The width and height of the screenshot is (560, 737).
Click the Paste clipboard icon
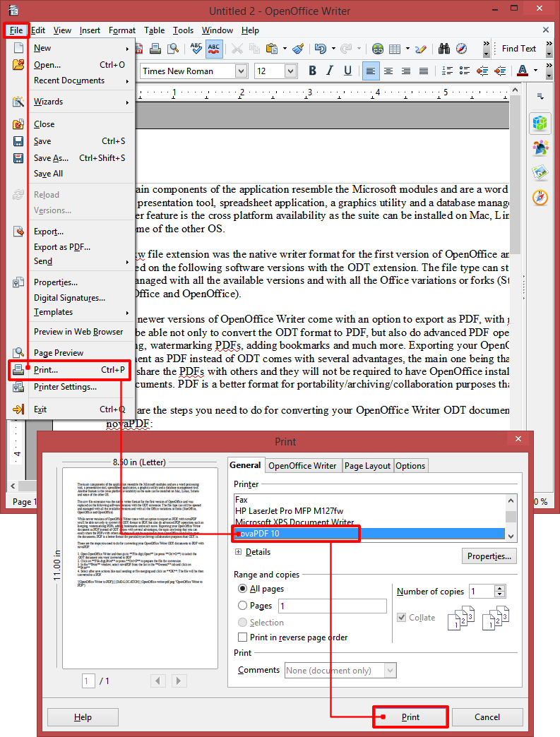pyautogui.click(x=271, y=49)
